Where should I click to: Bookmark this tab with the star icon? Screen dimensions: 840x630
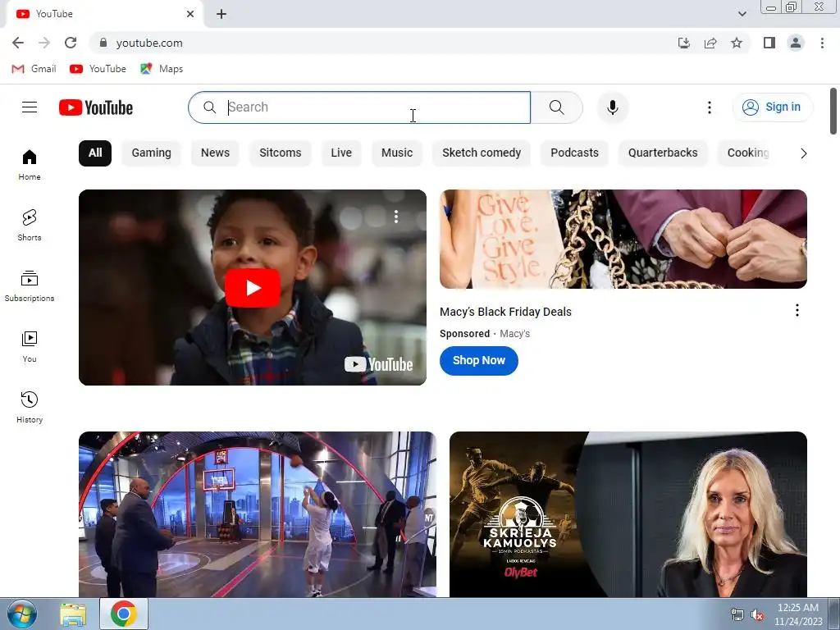(x=737, y=43)
